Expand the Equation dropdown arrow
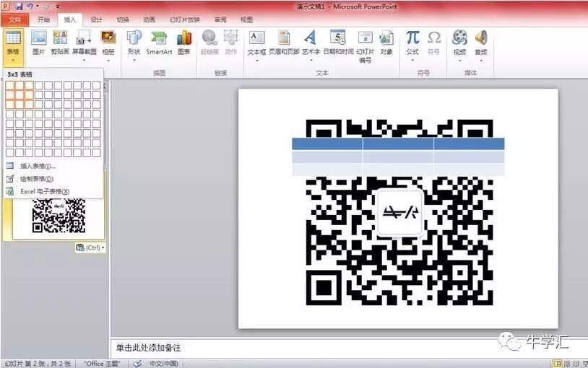Viewport: 588px width, 368px height. coord(412,61)
